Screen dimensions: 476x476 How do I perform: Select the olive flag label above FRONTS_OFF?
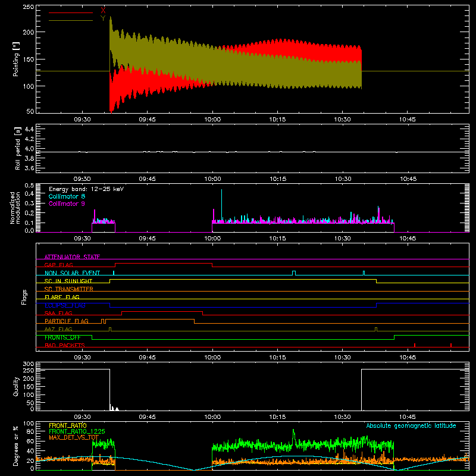pyautogui.click(x=58, y=329)
